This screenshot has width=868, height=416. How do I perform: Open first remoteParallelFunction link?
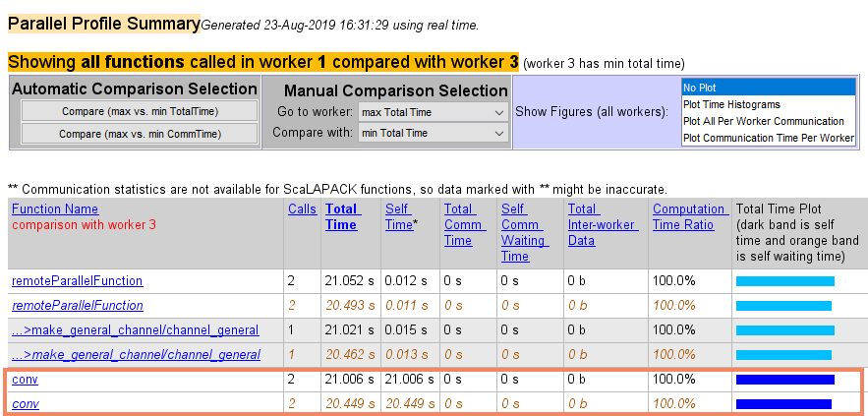pos(78,281)
